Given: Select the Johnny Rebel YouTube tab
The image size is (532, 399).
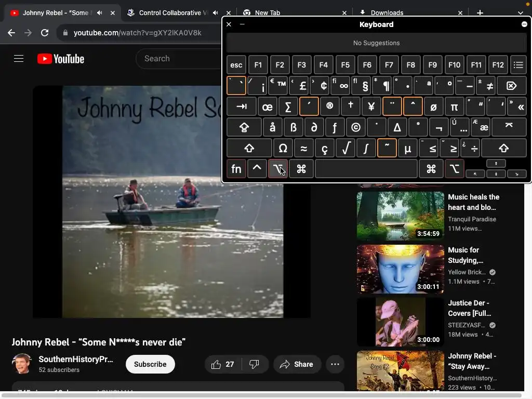Looking at the screenshot, I should point(56,13).
